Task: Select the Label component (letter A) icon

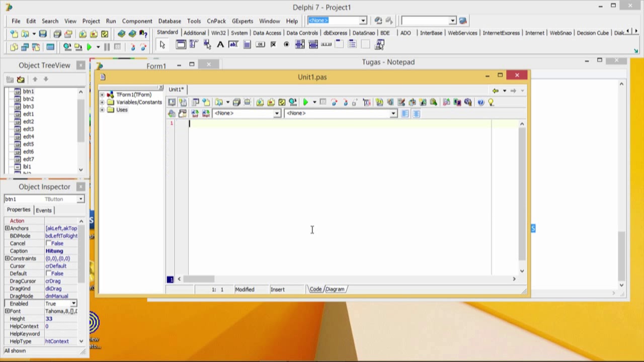Action: click(220, 45)
